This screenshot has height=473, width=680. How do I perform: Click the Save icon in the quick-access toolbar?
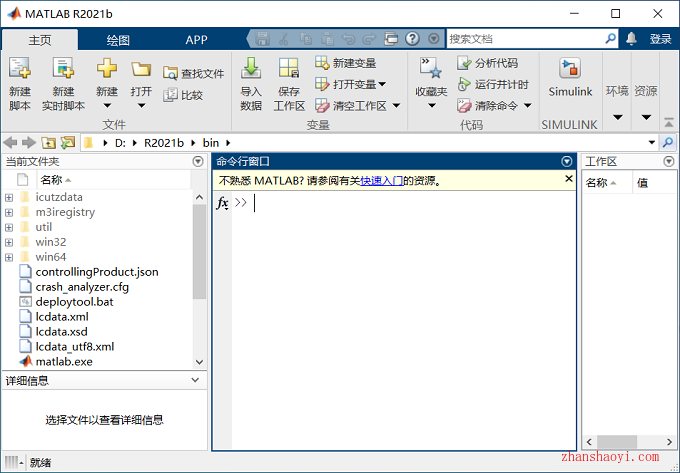pos(262,39)
